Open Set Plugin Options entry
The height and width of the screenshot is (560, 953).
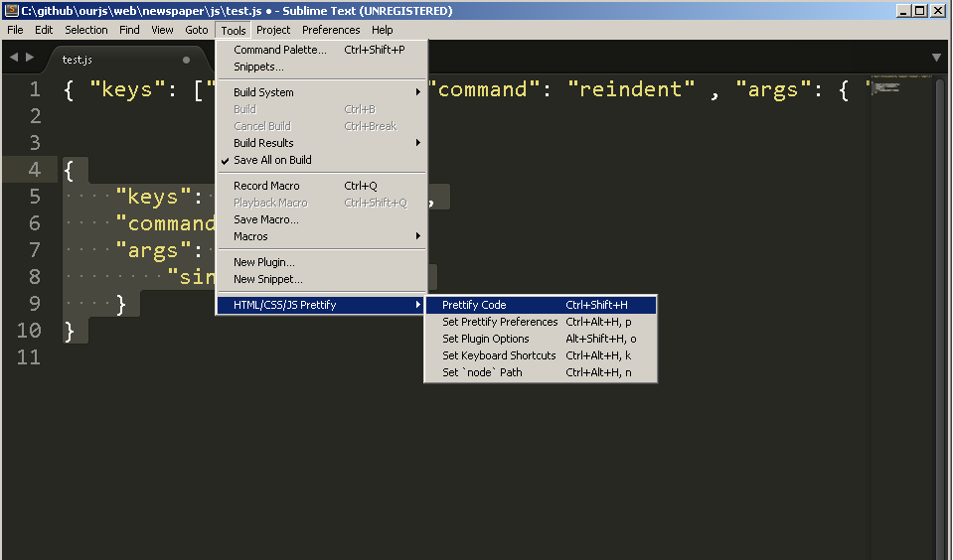tap(541, 339)
